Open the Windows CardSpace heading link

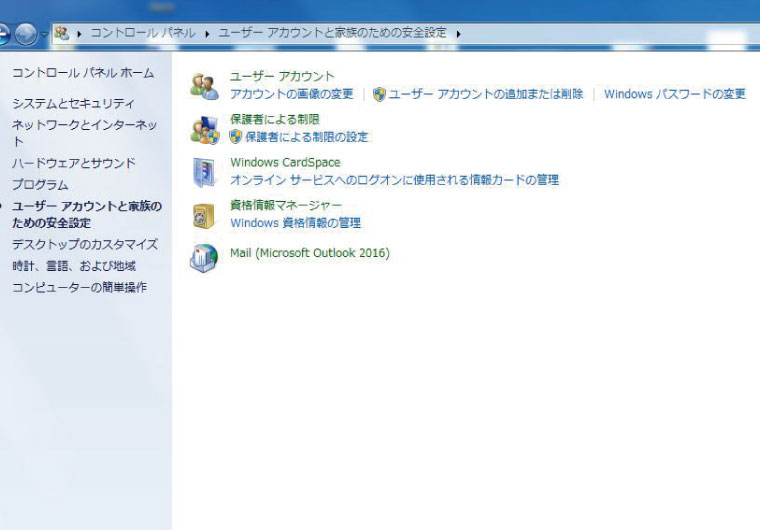285,162
